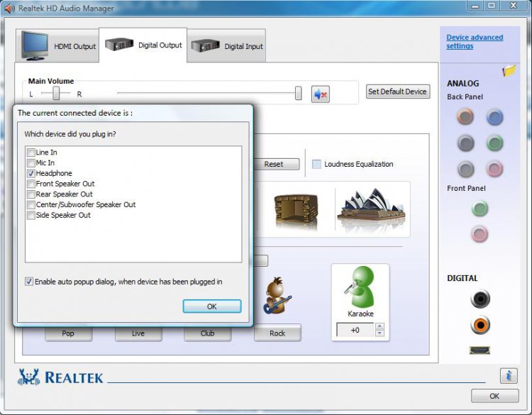Click the Karaoke +0 value field
Viewport: 532px width, 415px height.
pos(355,330)
